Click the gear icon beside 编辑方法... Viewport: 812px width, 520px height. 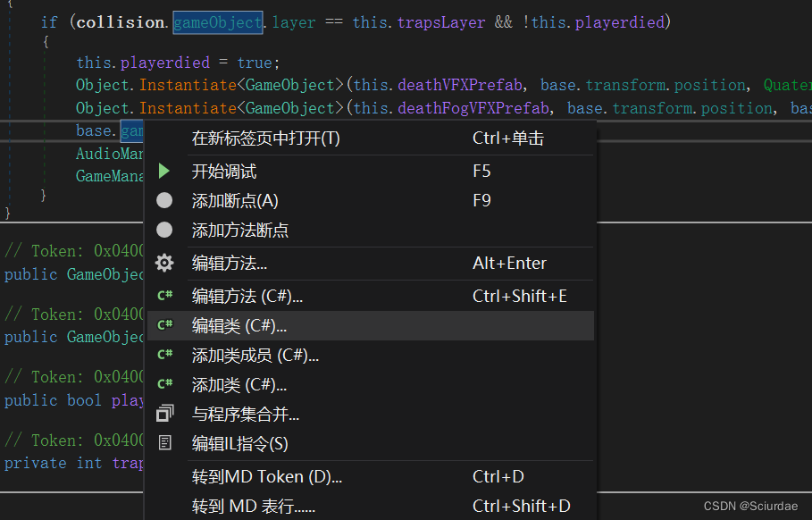164,263
